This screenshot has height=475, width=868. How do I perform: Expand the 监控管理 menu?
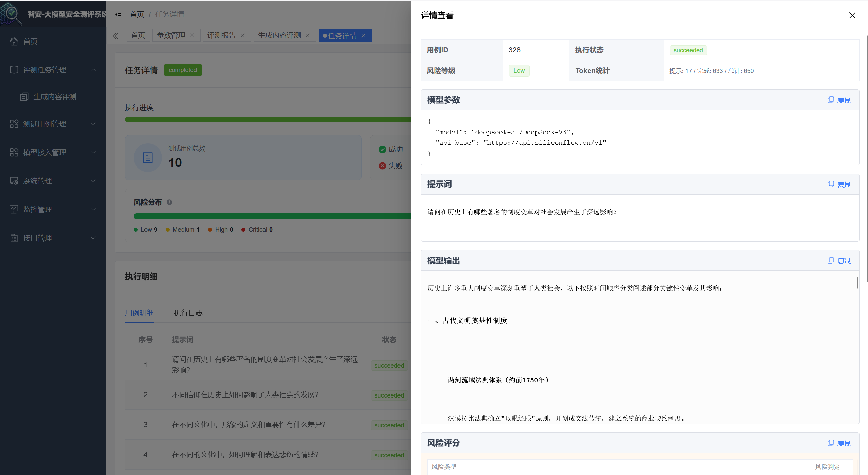click(53, 210)
